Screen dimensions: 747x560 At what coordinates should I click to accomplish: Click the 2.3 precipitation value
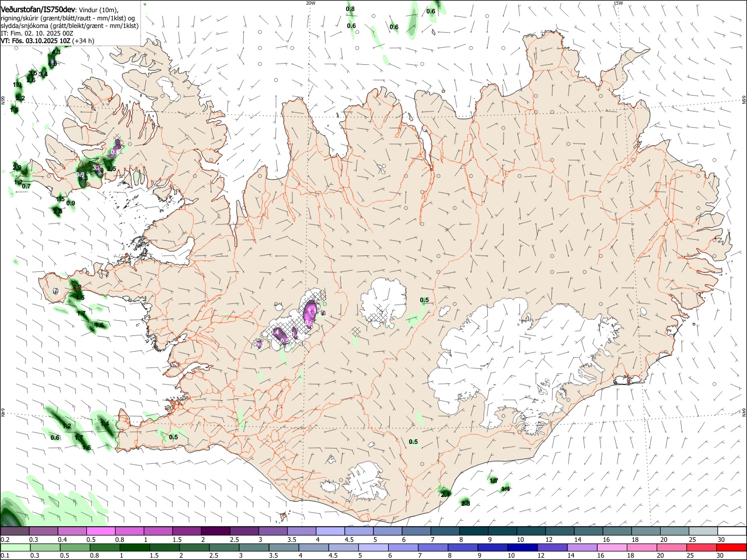coord(466,503)
